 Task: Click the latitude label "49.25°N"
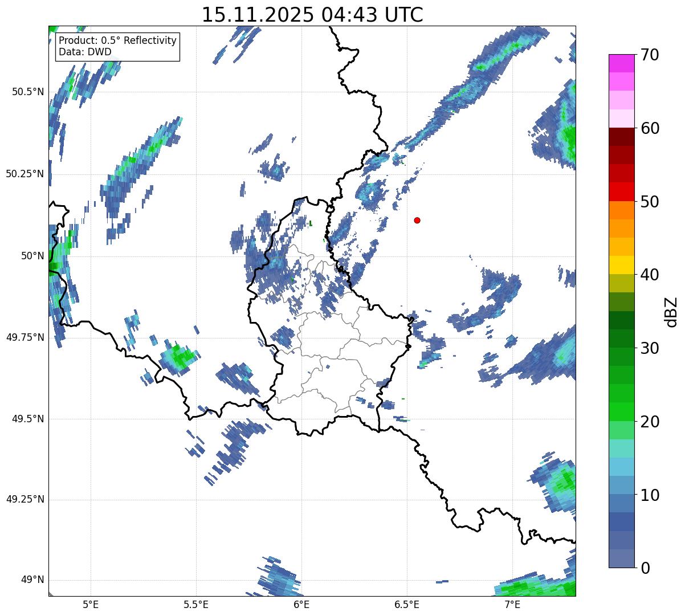tap(25, 500)
